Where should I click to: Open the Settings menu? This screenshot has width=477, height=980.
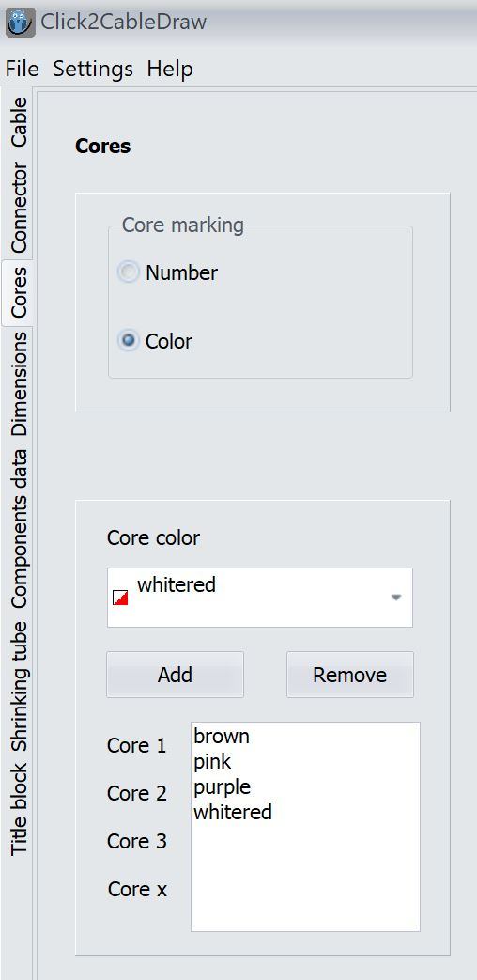[93, 69]
